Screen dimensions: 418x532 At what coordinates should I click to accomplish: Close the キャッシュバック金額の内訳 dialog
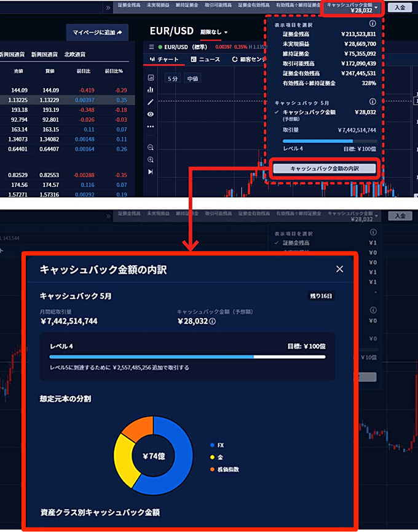[339, 269]
